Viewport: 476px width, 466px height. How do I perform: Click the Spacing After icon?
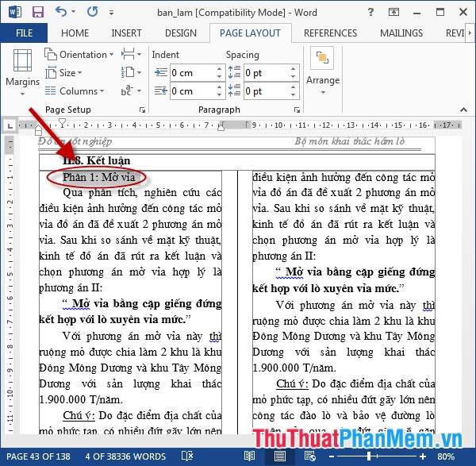click(234, 91)
